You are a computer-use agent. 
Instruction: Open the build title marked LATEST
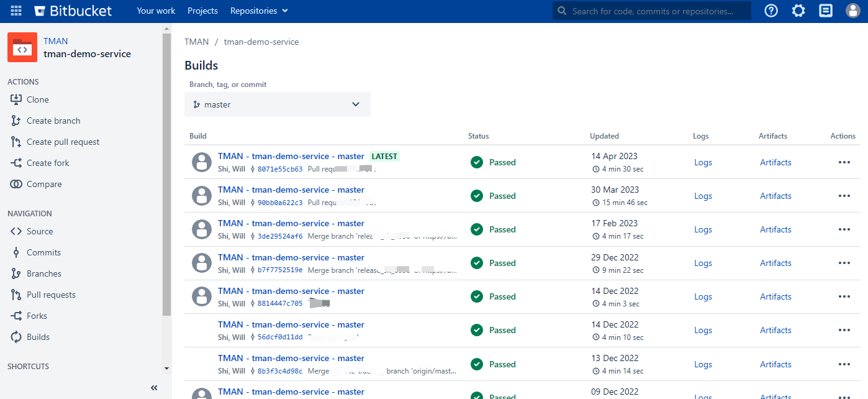(x=291, y=156)
